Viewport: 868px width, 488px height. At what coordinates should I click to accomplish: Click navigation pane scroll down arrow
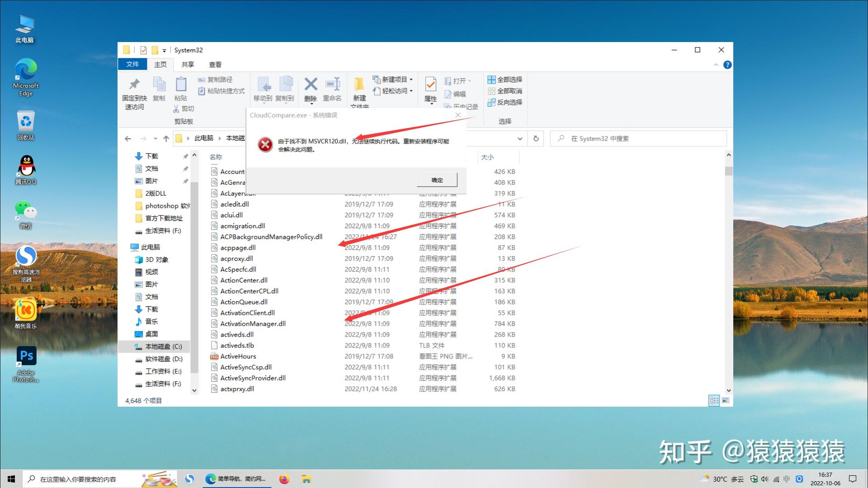click(x=194, y=390)
